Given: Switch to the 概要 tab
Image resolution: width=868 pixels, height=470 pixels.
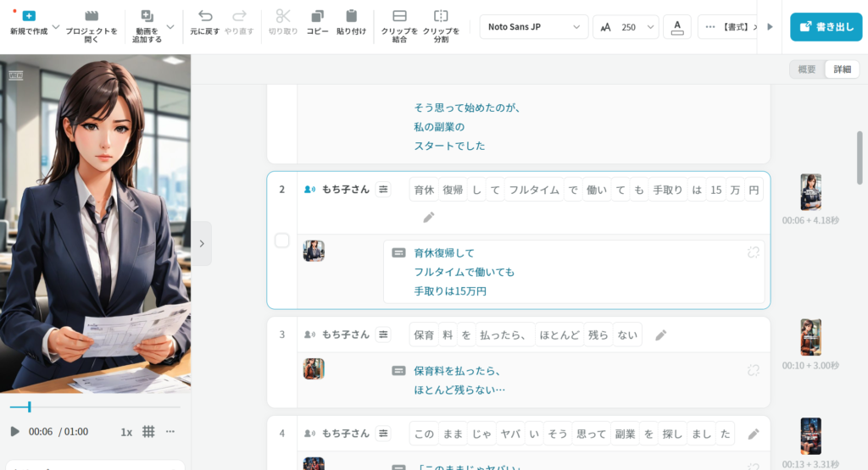Looking at the screenshot, I should click(807, 69).
